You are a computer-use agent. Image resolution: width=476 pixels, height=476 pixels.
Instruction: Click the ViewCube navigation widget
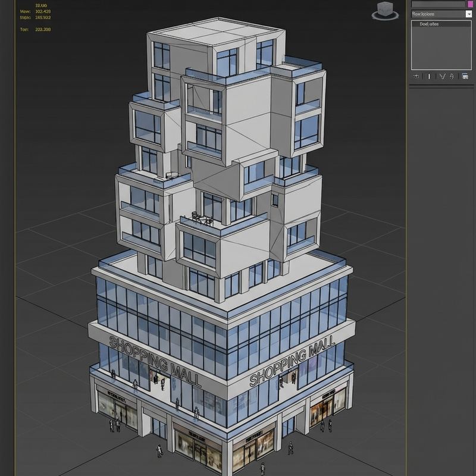pyautogui.click(x=385, y=11)
